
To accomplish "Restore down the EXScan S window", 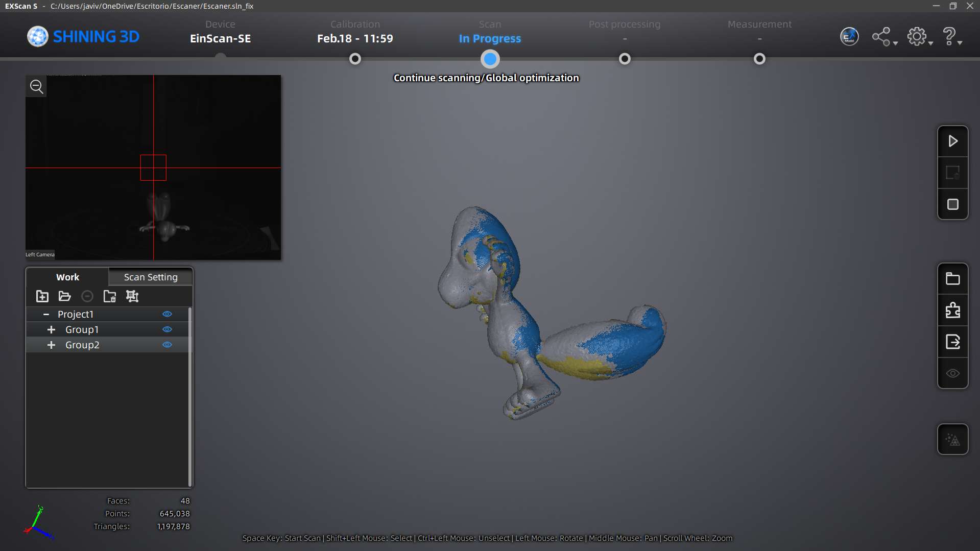I will (x=953, y=6).
